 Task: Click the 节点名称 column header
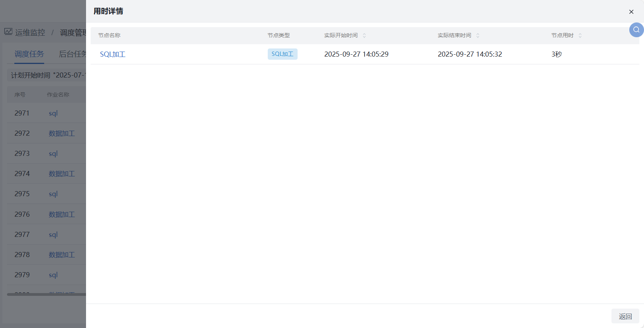(109, 36)
